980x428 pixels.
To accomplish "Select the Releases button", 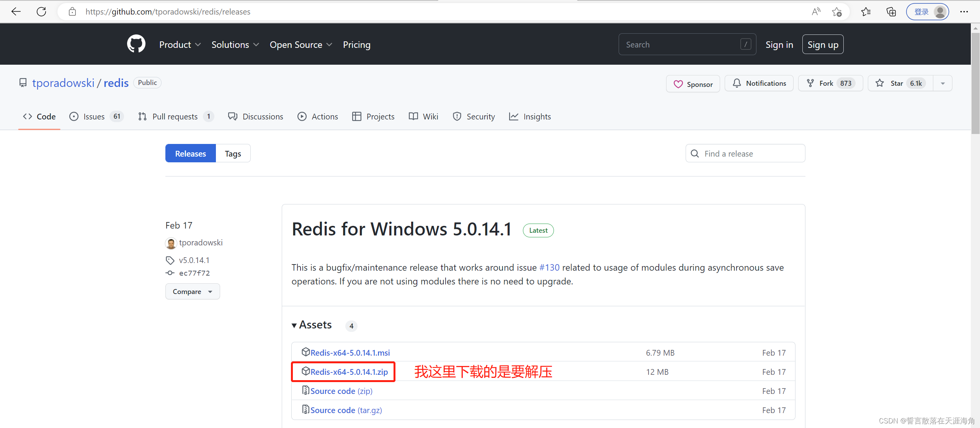I will [191, 154].
